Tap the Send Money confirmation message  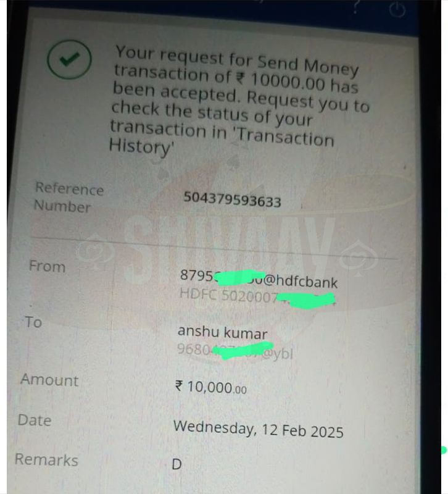point(239,100)
